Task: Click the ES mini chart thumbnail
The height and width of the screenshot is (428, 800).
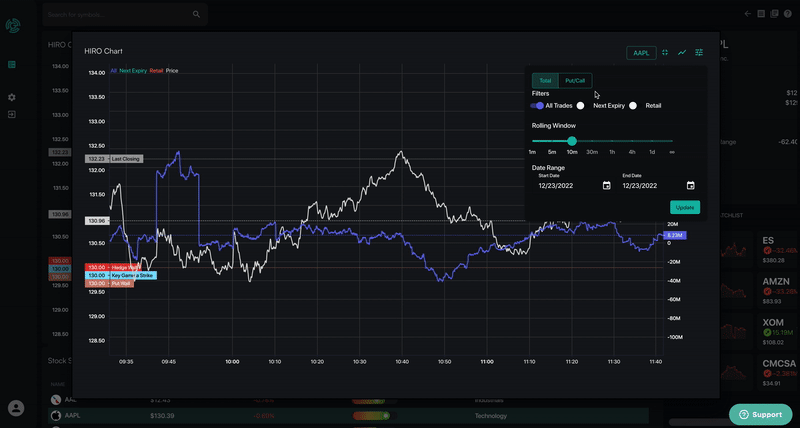Action: [x=735, y=249]
